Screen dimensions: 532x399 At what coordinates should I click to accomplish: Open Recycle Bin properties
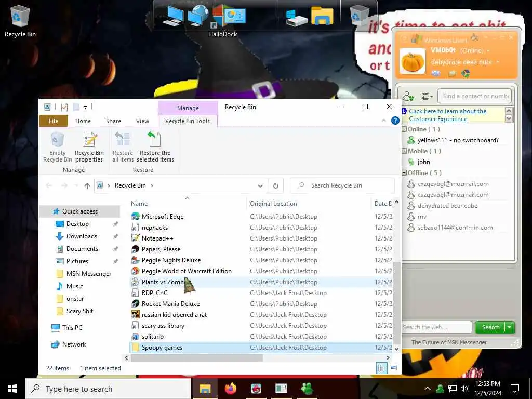[x=89, y=147]
